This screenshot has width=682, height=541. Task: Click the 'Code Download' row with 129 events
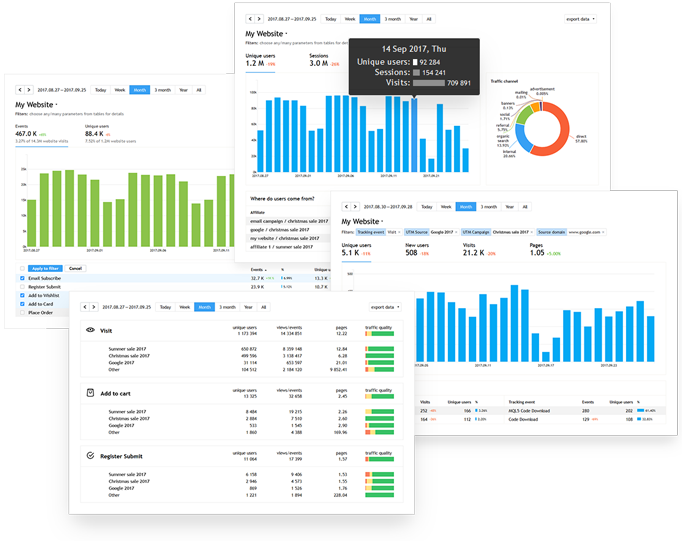tap(584, 419)
